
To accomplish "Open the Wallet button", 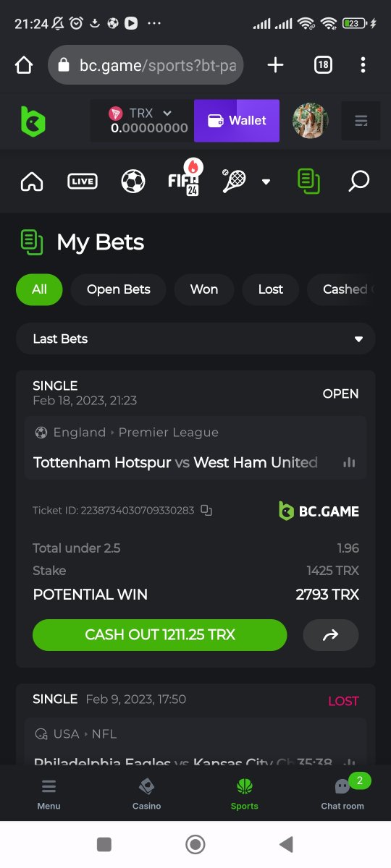I will (x=237, y=121).
